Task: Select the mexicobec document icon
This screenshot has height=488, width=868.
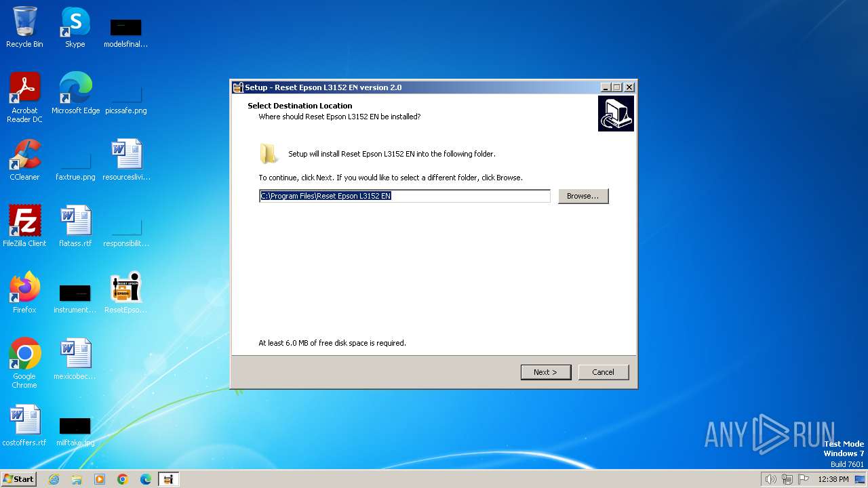Action: click(75, 359)
